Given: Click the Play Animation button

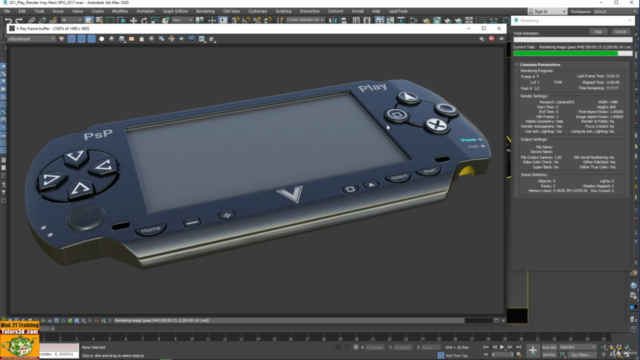Looking at the screenshot, I should pyautogui.click(x=502, y=347).
